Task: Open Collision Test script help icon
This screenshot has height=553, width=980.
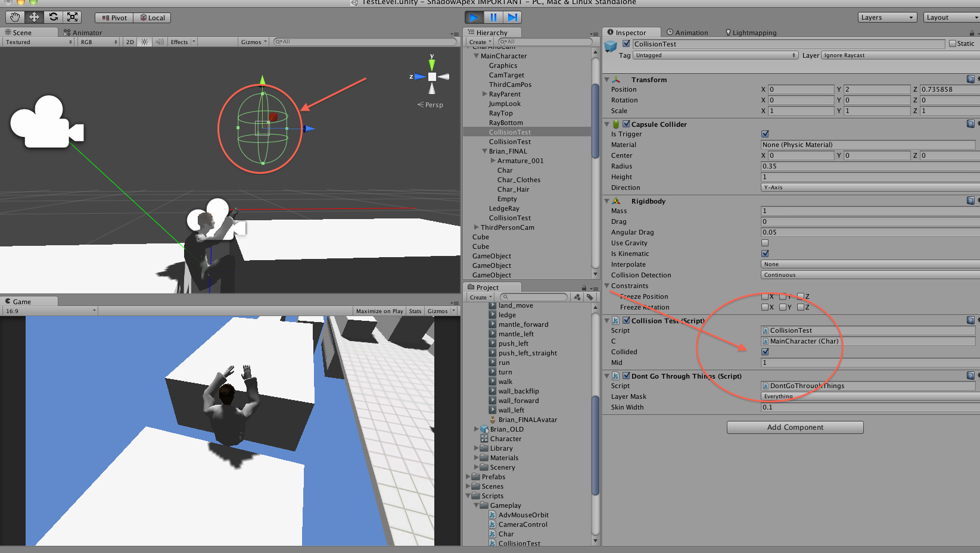Action: 970,320
